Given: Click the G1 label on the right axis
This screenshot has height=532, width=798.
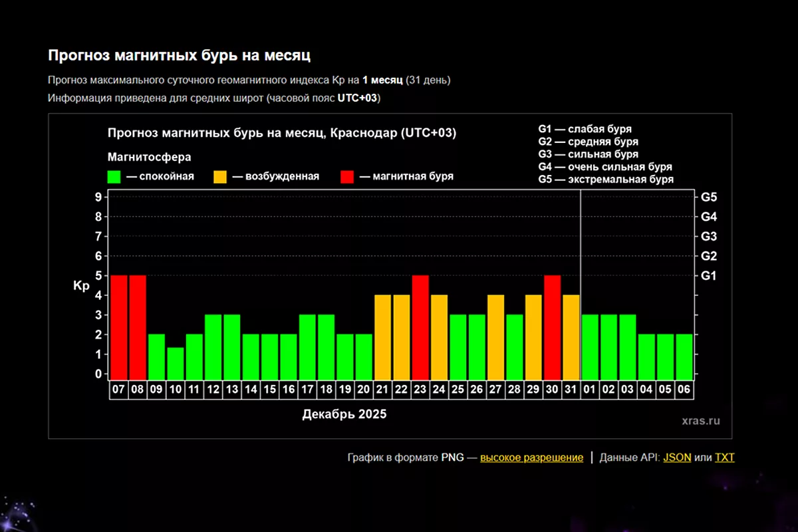Looking at the screenshot, I should 708,275.
